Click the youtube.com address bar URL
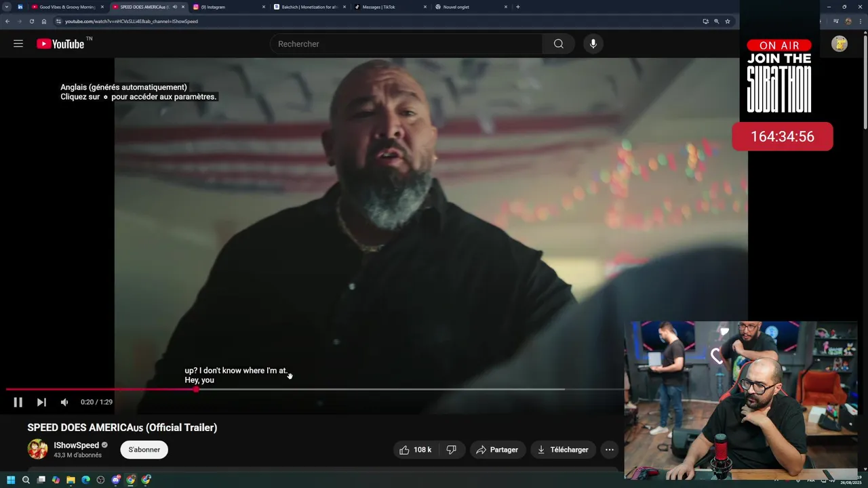The image size is (868, 488). point(132,21)
